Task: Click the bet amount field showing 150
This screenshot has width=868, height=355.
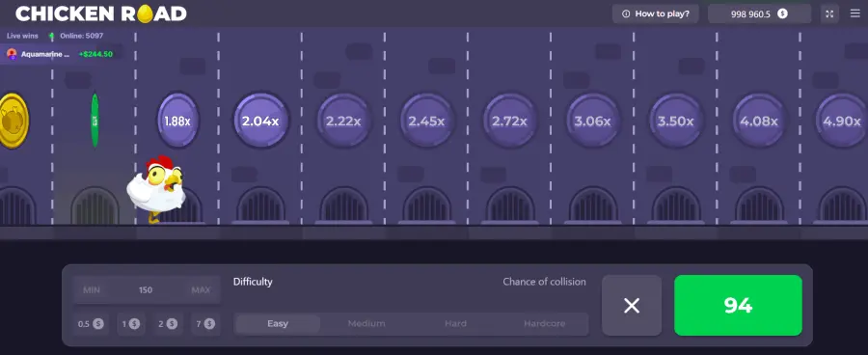Action: pos(147,290)
